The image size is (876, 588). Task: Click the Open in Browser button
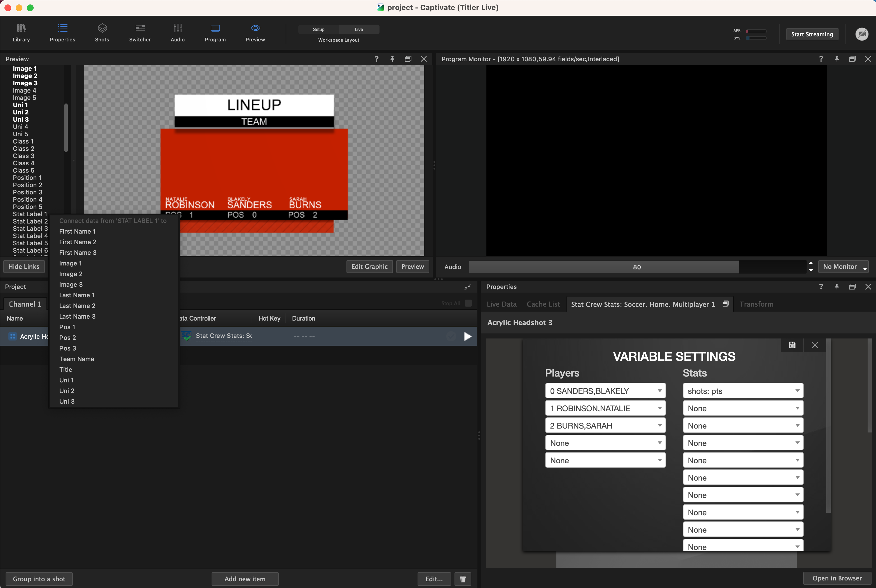tap(837, 578)
